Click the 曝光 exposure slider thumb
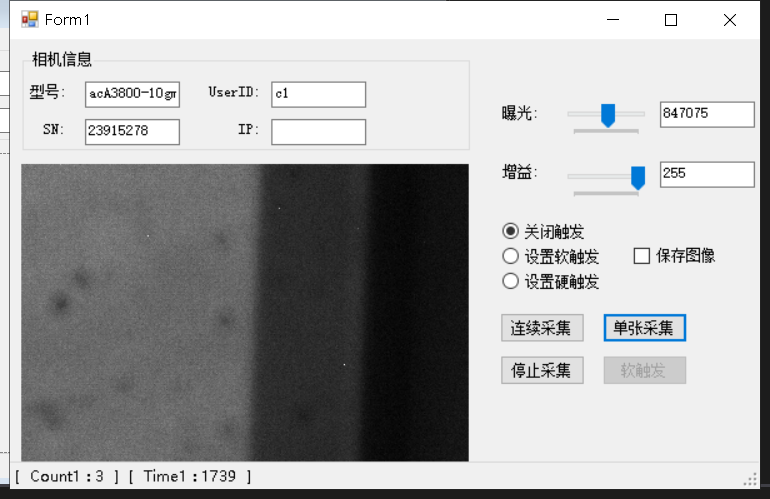This screenshot has height=499, width=770. point(608,115)
